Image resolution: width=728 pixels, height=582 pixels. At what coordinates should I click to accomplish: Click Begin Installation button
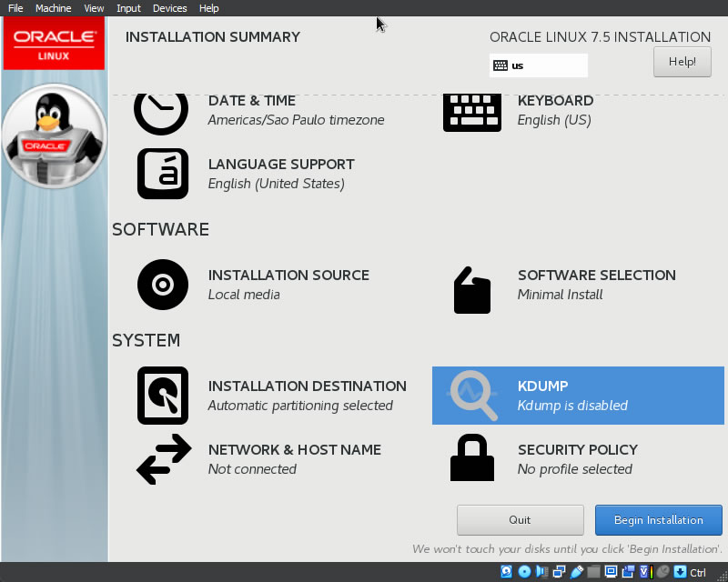[658, 520]
